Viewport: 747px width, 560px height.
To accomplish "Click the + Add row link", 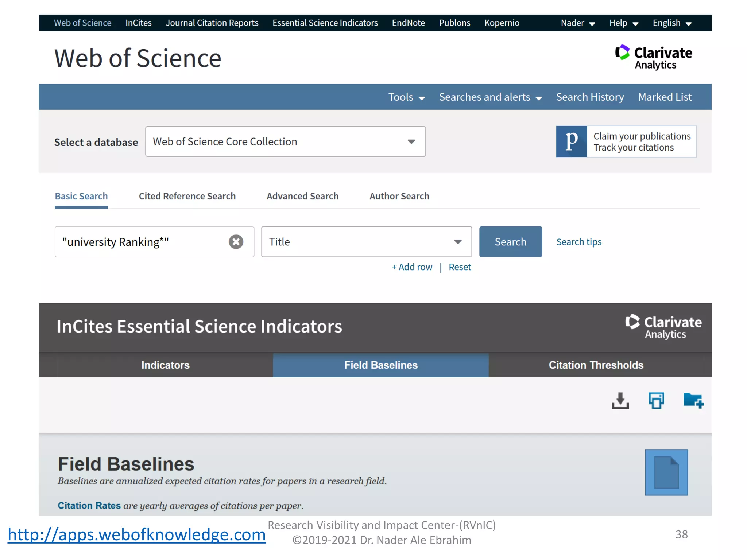I will [412, 267].
